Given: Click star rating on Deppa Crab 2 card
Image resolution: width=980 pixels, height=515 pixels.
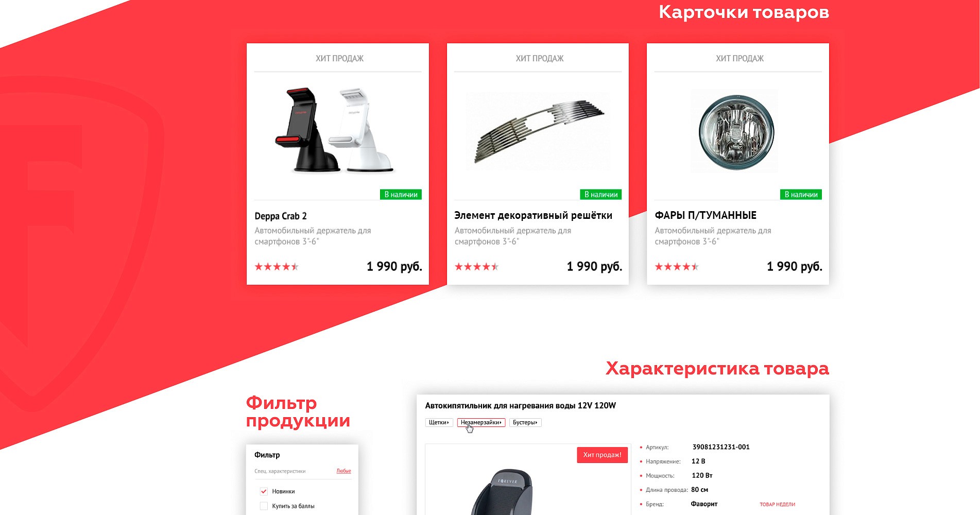Looking at the screenshot, I should coord(277,266).
